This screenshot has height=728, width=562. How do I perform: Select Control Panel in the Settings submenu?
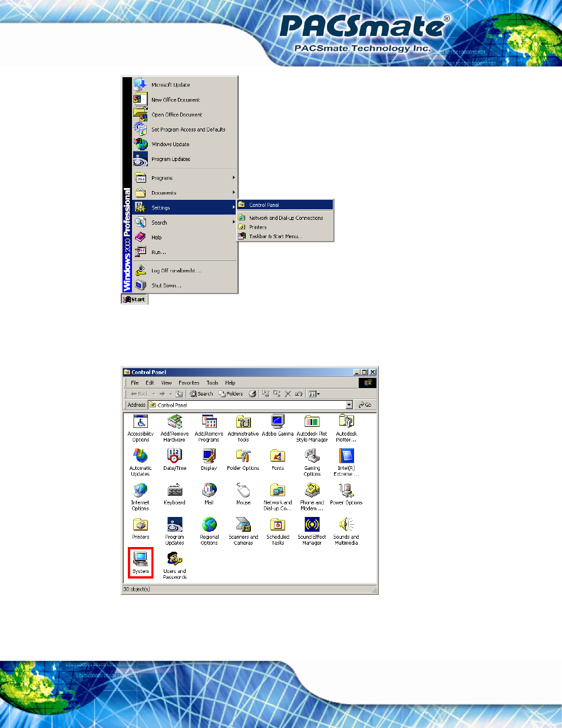point(285,205)
